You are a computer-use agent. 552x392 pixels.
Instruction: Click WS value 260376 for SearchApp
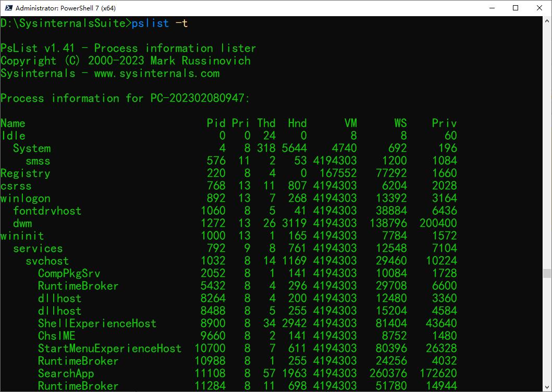pos(388,374)
